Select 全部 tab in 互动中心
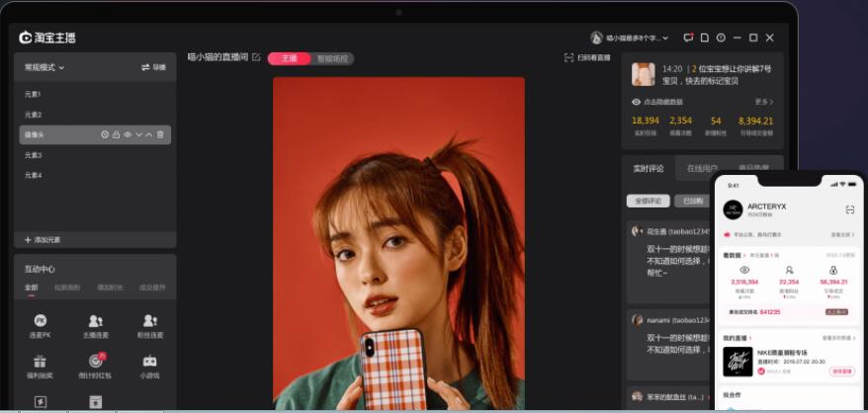 point(31,288)
